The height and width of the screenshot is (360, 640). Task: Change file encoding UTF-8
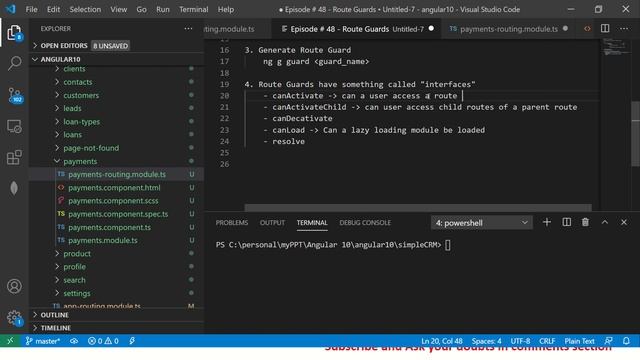[x=520, y=341]
